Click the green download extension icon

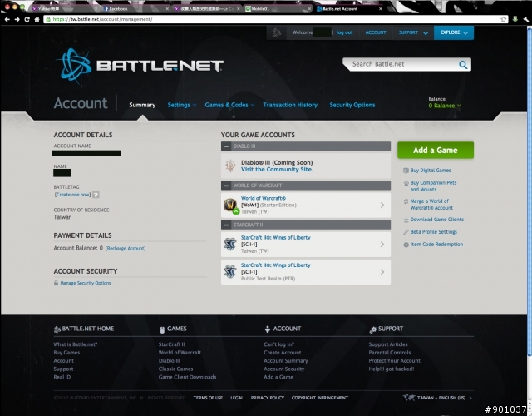pyautogui.click(x=515, y=19)
